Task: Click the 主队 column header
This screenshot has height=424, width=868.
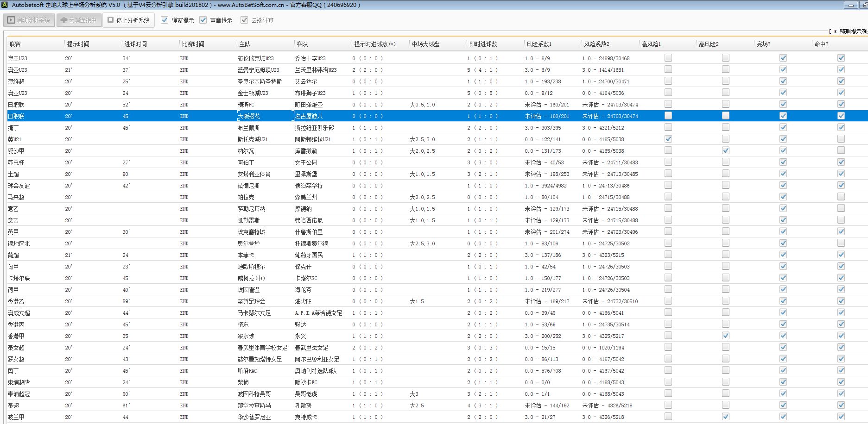Action: pyautogui.click(x=245, y=44)
